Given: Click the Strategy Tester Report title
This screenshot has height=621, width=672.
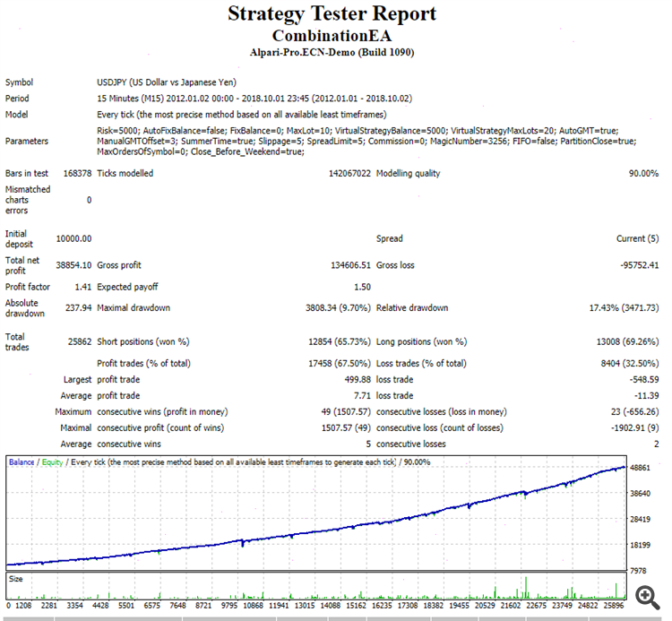Looking at the screenshot, I should (x=332, y=13).
